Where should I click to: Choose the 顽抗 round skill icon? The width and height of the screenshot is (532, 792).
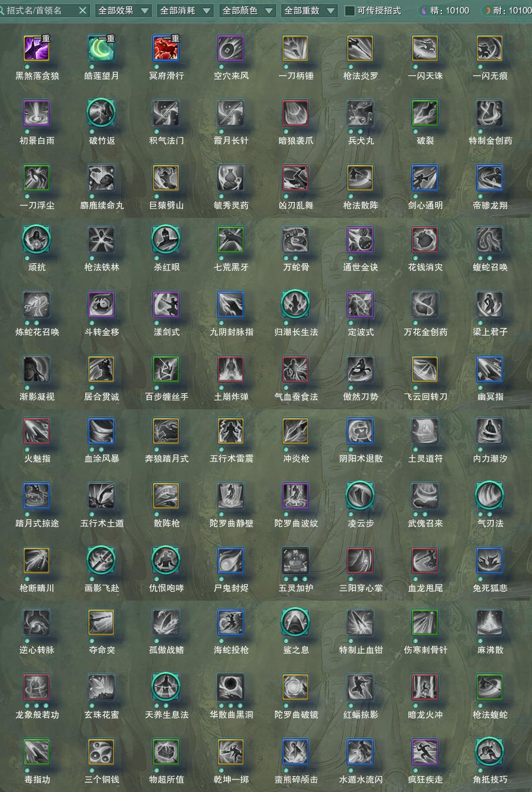(x=36, y=240)
